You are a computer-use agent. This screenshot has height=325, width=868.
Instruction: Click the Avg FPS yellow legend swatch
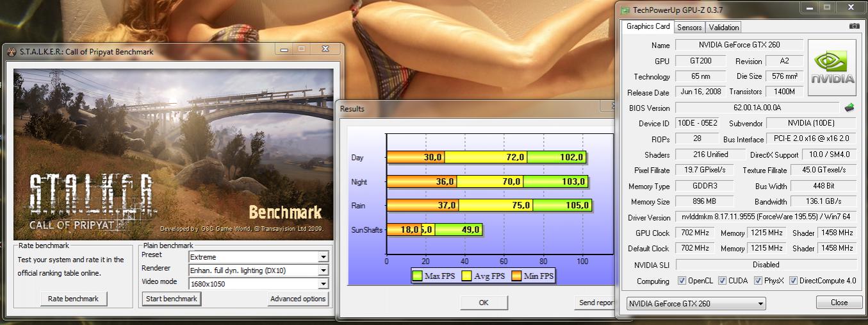pyautogui.click(x=467, y=276)
